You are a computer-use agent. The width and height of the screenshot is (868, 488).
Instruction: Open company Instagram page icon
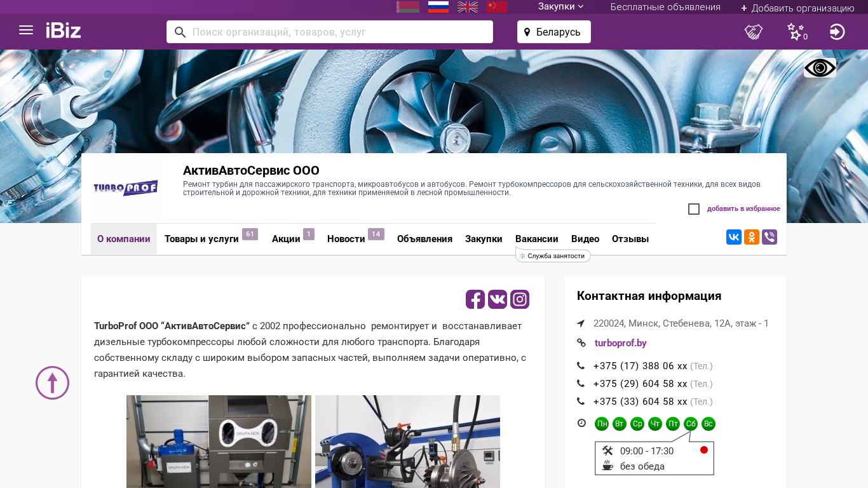[520, 299]
